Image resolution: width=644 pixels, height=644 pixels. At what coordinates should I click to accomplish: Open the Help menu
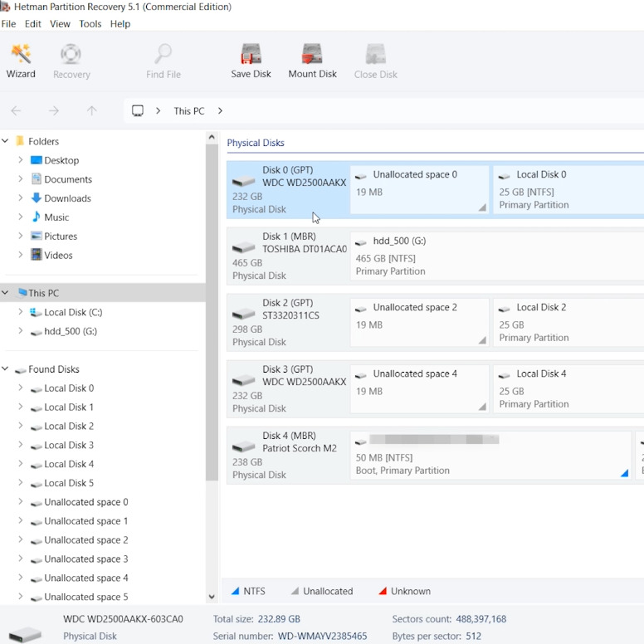pos(120,24)
